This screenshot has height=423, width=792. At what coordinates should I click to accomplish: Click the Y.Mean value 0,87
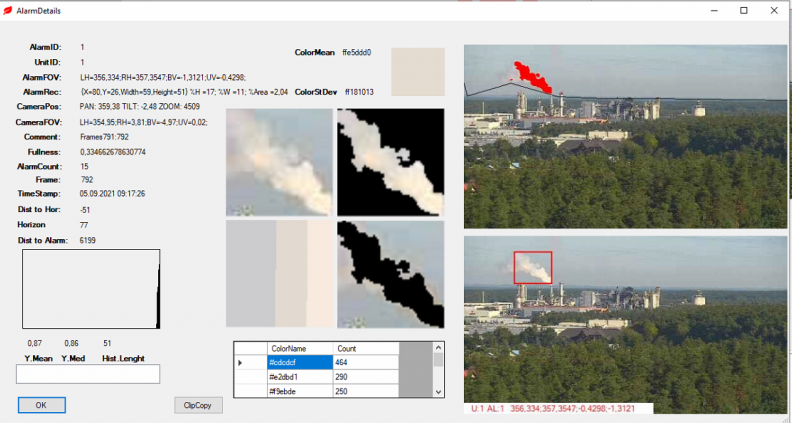coord(35,343)
